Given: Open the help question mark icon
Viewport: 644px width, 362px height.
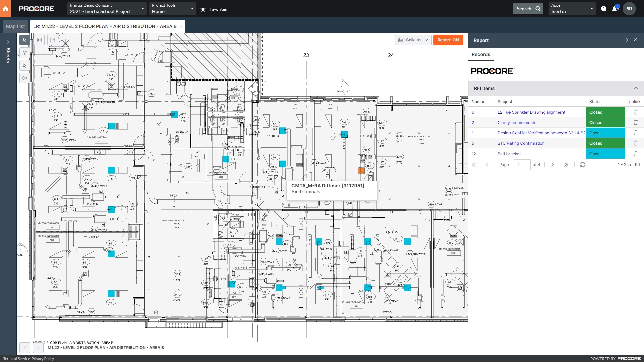Looking at the screenshot, I should point(604,9).
